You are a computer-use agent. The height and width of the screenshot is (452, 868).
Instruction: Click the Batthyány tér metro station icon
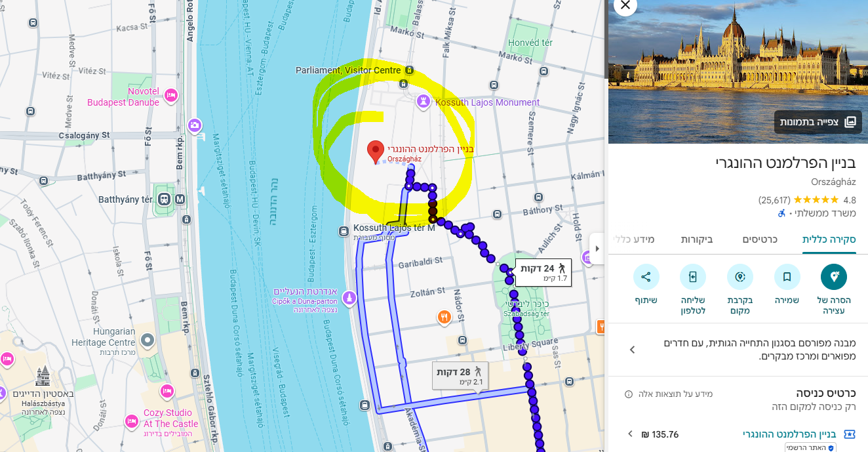163,199
